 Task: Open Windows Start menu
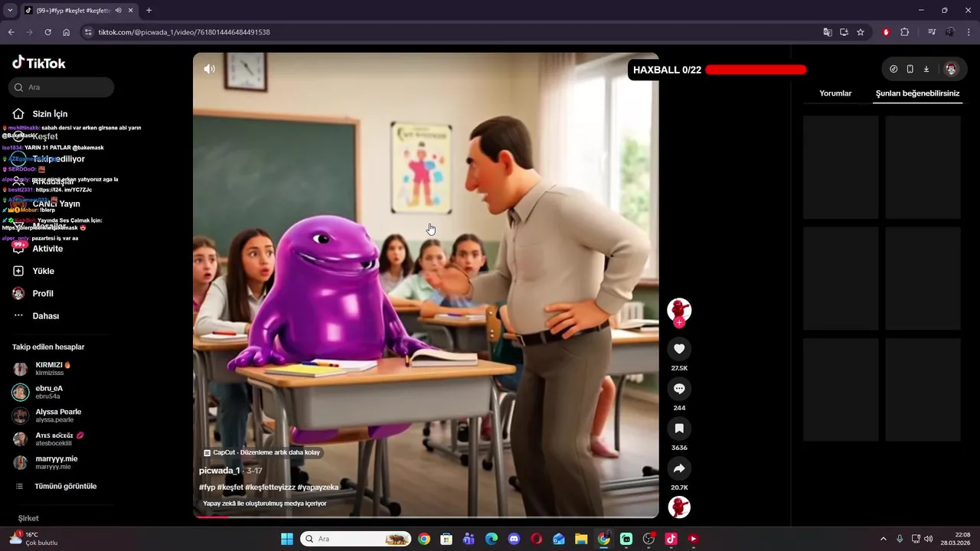tap(287, 539)
